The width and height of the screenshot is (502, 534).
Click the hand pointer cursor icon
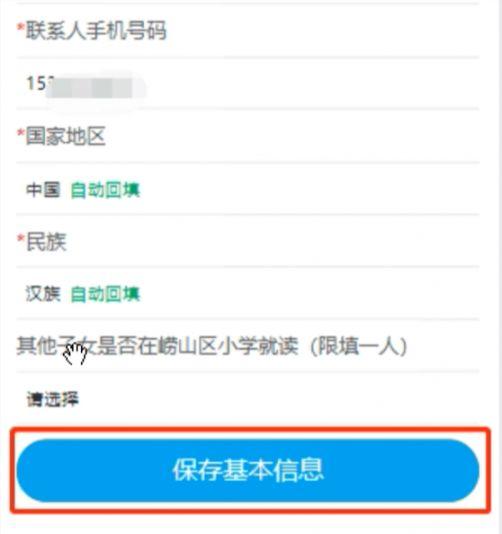pyautogui.click(x=76, y=354)
